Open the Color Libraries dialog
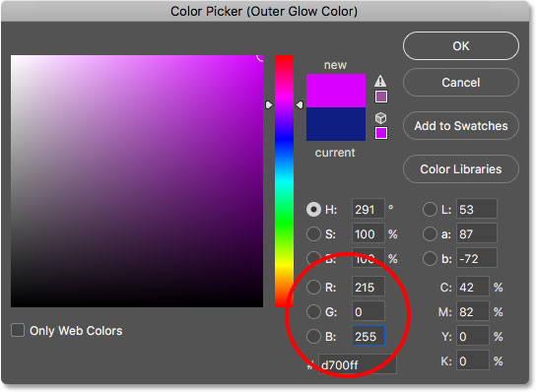Image resolution: width=536 pixels, height=392 pixels. (x=461, y=169)
